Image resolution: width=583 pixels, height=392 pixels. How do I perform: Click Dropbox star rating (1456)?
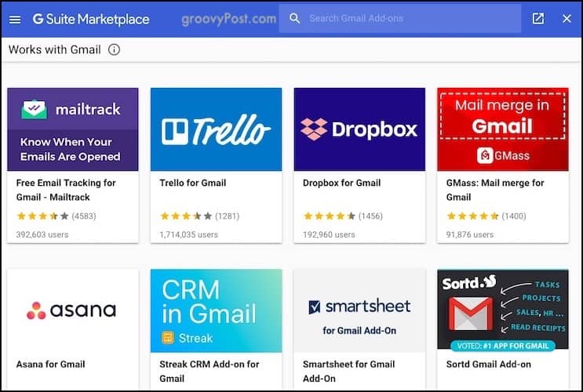(343, 216)
